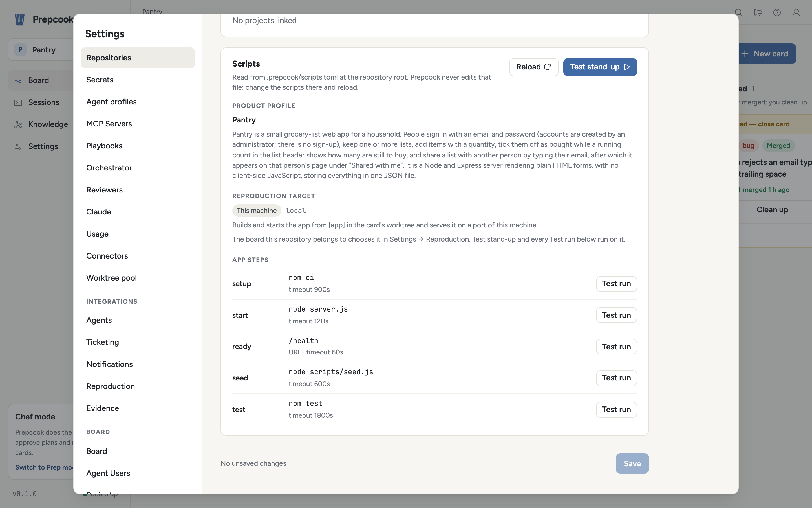This screenshot has width=812, height=508.
Task: Click New card button behind dialog
Action: (767, 54)
